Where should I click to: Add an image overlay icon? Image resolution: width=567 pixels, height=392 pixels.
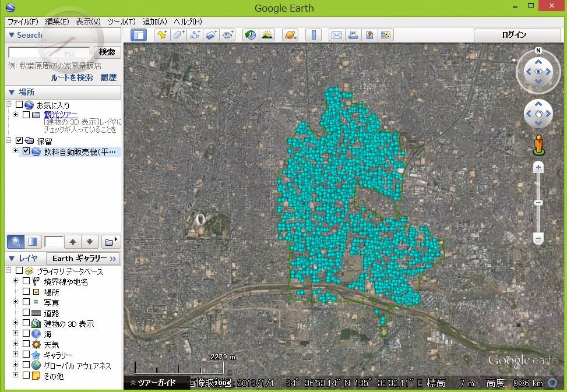[212, 35]
